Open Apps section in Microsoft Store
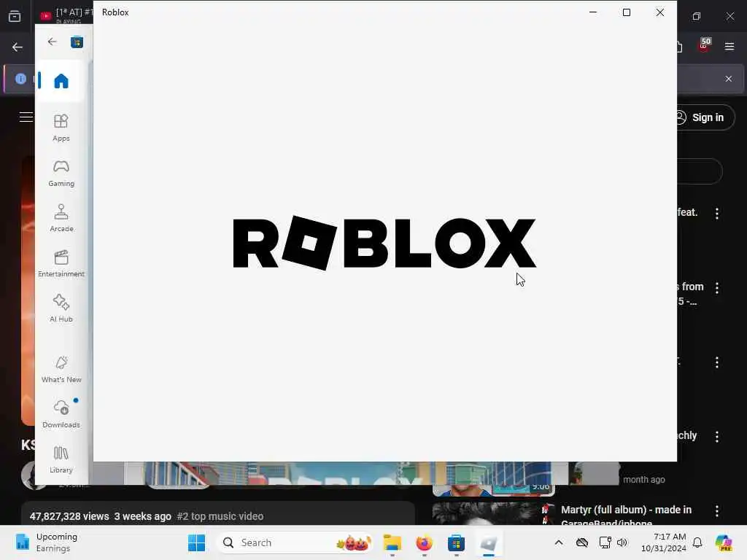The image size is (747, 560). click(61, 128)
